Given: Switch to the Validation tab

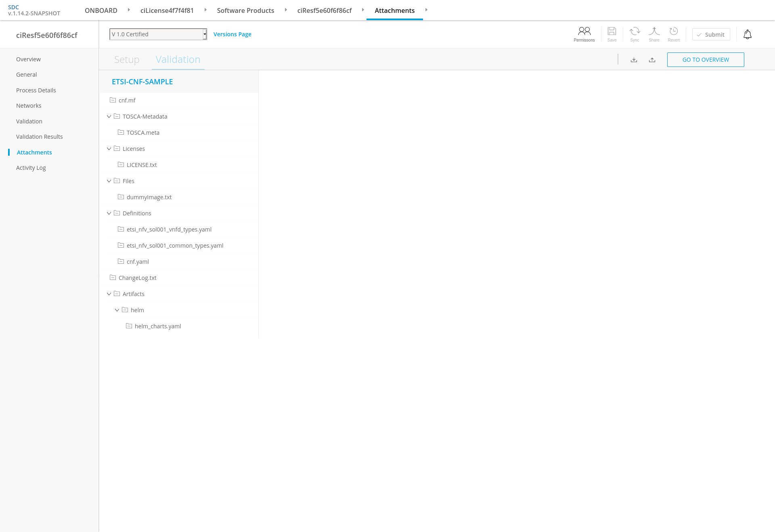Looking at the screenshot, I should point(178,60).
